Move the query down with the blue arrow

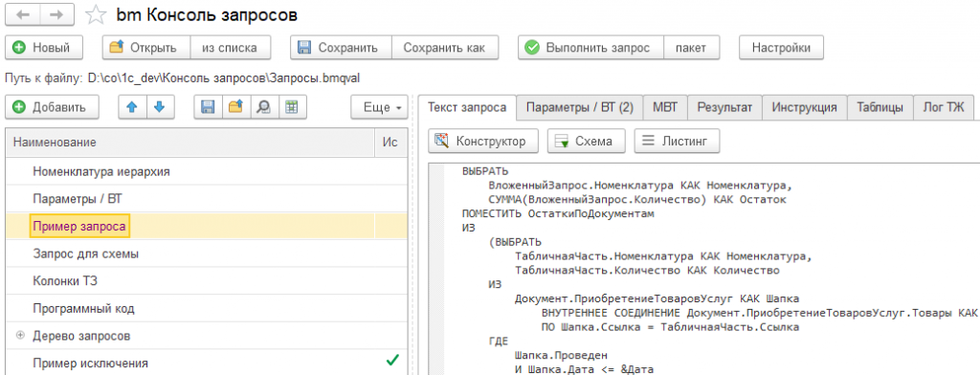click(160, 107)
